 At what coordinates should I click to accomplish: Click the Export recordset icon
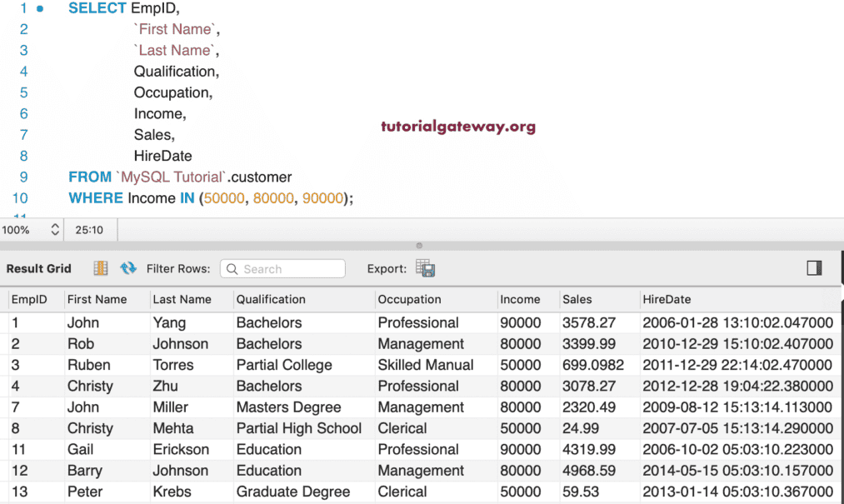point(425,268)
